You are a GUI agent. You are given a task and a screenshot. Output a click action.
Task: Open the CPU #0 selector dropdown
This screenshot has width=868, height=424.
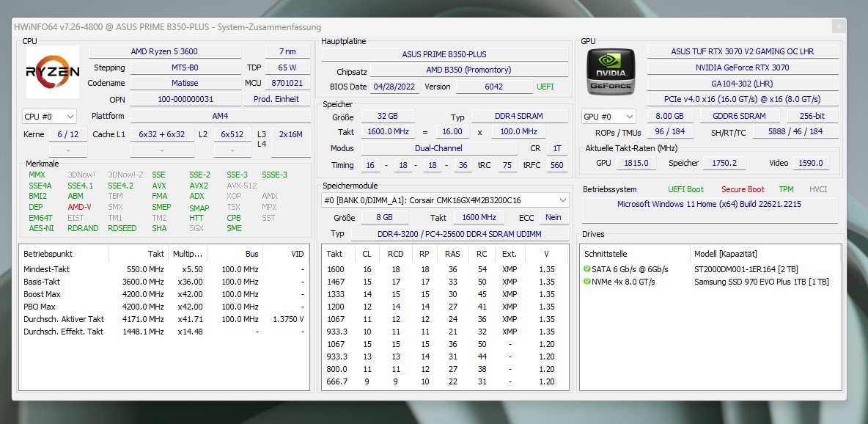pos(49,117)
